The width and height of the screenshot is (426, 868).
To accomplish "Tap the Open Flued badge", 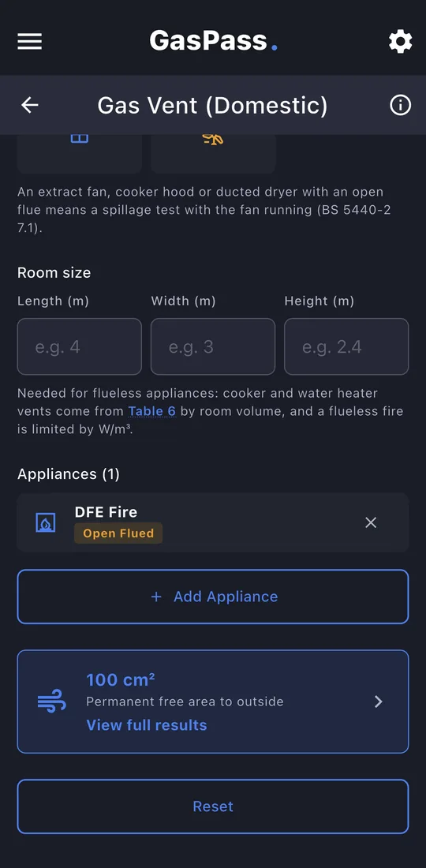I will click(118, 533).
